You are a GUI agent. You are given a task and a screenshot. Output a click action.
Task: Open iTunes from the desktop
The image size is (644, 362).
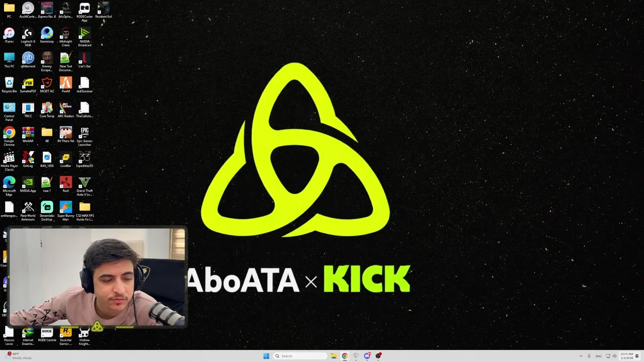pyautogui.click(x=9, y=36)
